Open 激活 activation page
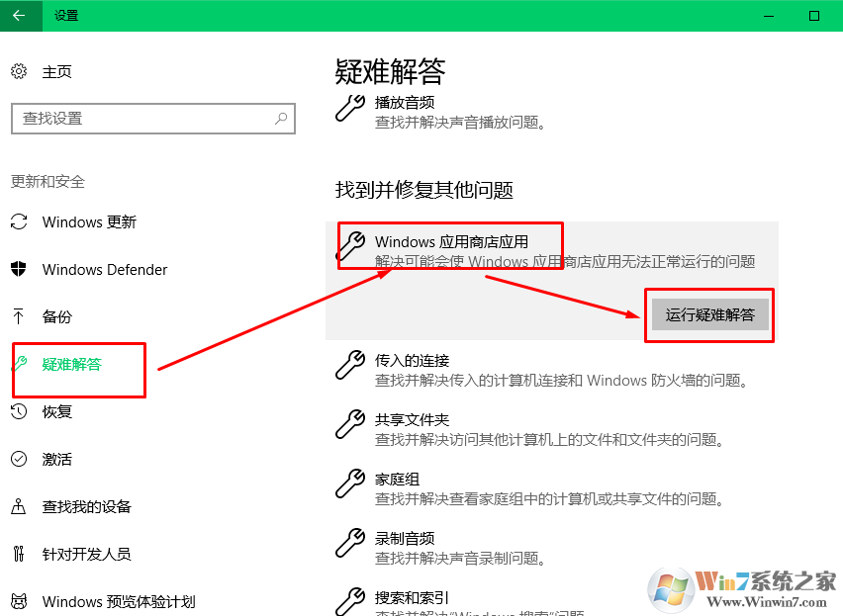This screenshot has width=843, height=616. (57, 459)
